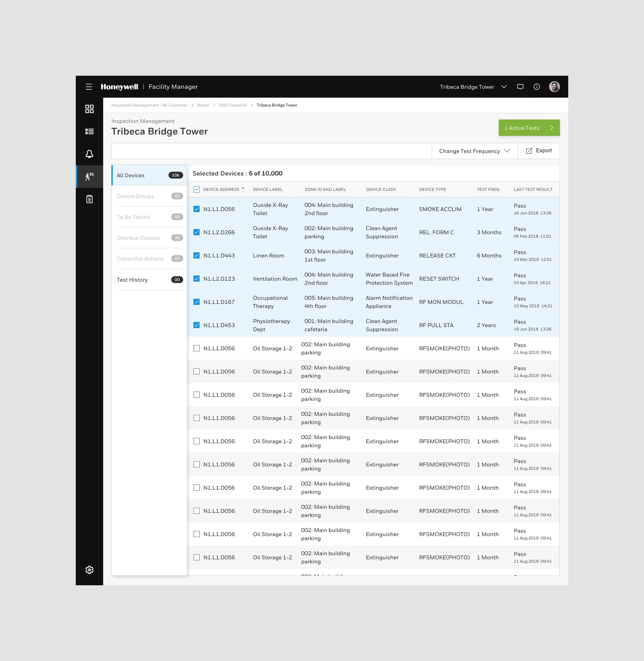Click the search input field
Screen dimensions: 644x661
272,151
